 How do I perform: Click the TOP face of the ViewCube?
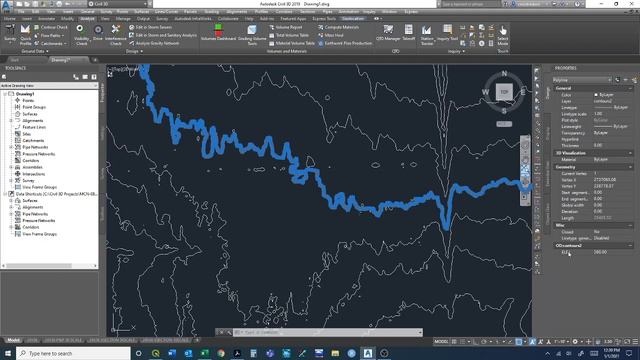coord(504,92)
